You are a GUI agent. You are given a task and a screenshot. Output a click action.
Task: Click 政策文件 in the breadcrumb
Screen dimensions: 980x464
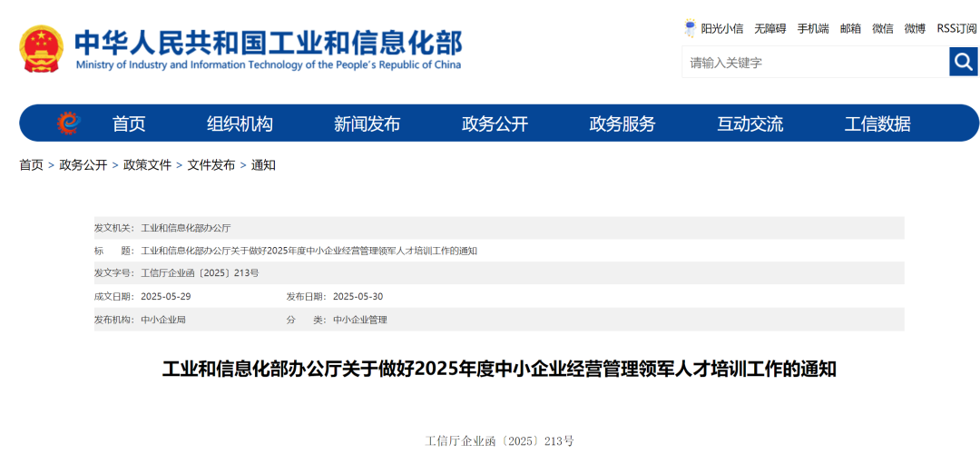pyautogui.click(x=148, y=165)
